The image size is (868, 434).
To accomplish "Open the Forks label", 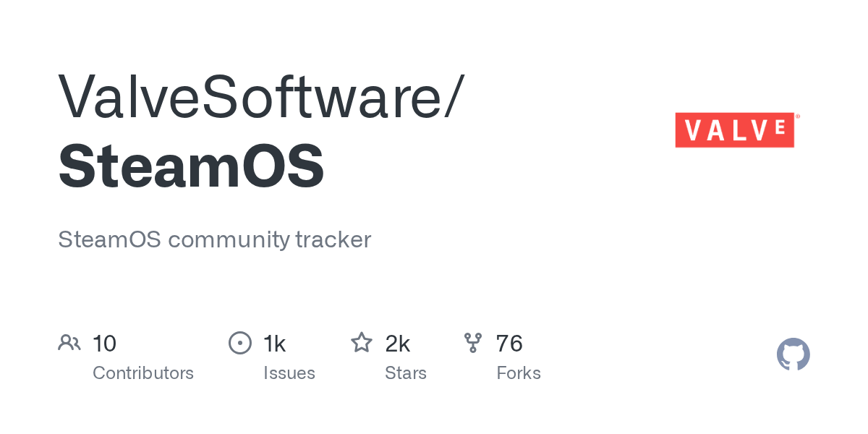I will [x=519, y=373].
